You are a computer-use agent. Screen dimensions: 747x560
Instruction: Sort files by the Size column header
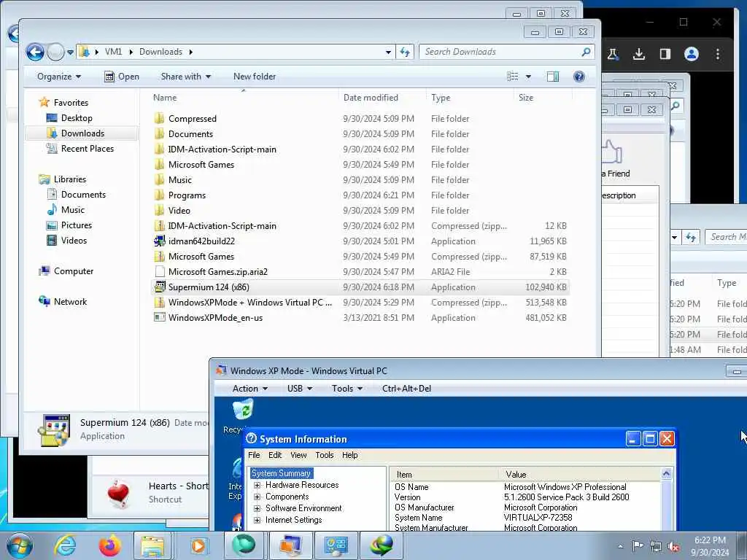tap(526, 98)
